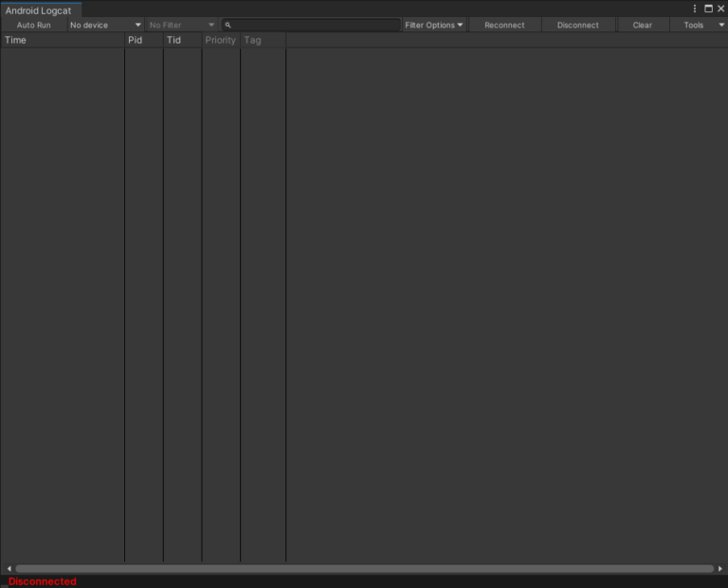Screen dimensions: 728x588
Task: Expand the Filter Options menu
Action: click(x=434, y=25)
